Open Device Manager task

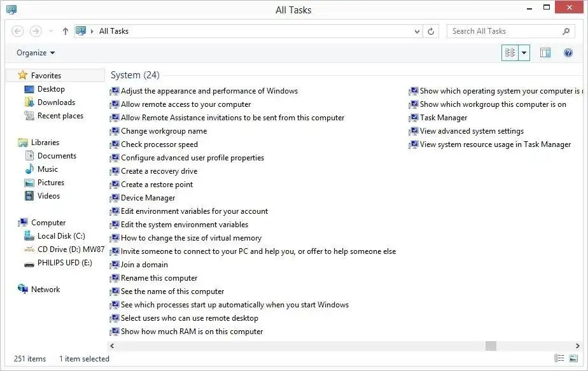[x=148, y=198]
